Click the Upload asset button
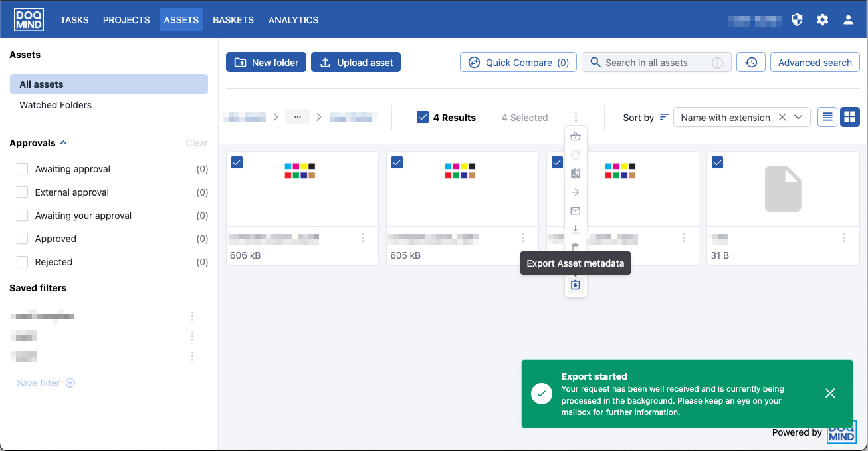 (x=356, y=63)
